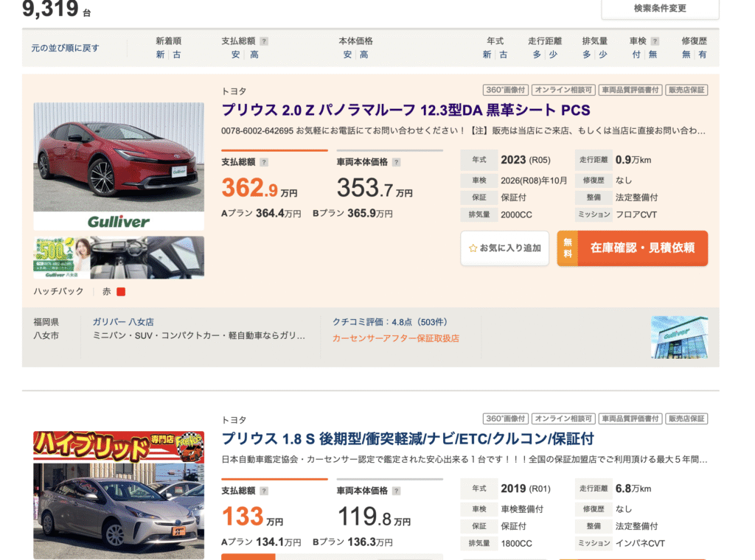Sort 排気量 by 多
The height and width of the screenshot is (560, 755).
586,55
